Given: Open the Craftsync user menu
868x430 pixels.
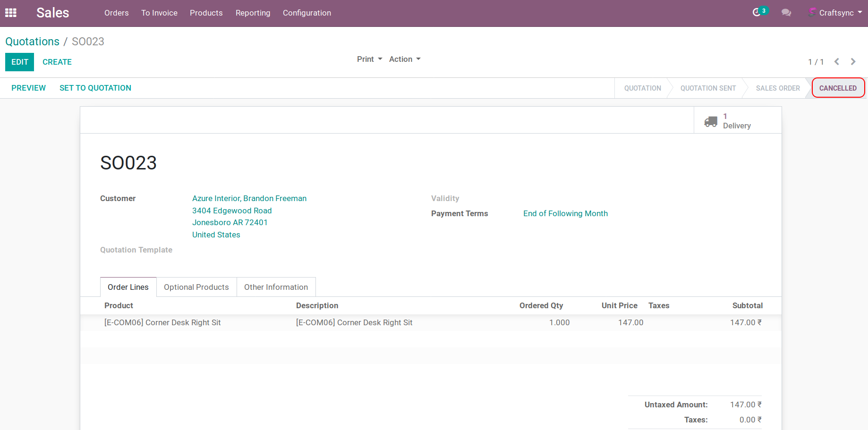Looking at the screenshot, I should click(x=836, y=13).
